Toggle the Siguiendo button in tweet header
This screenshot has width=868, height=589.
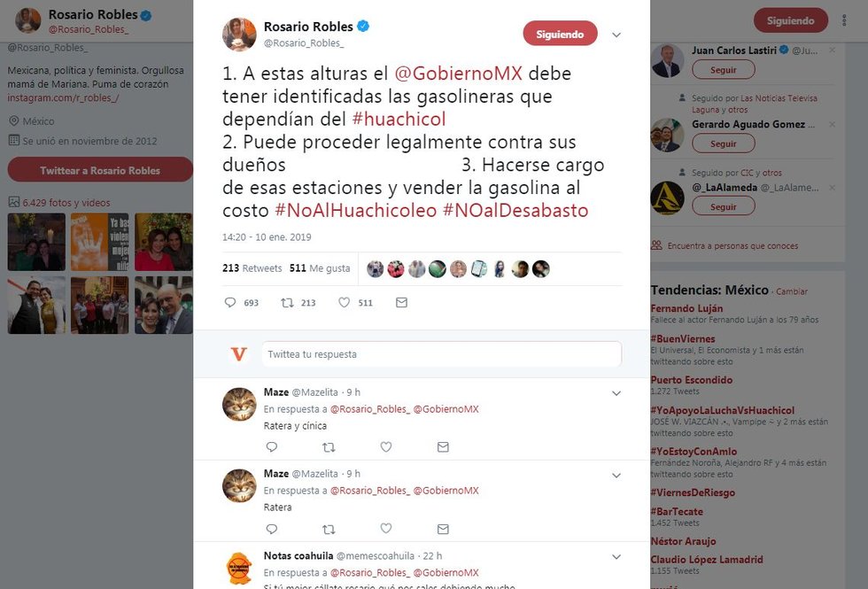pos(560,34)
